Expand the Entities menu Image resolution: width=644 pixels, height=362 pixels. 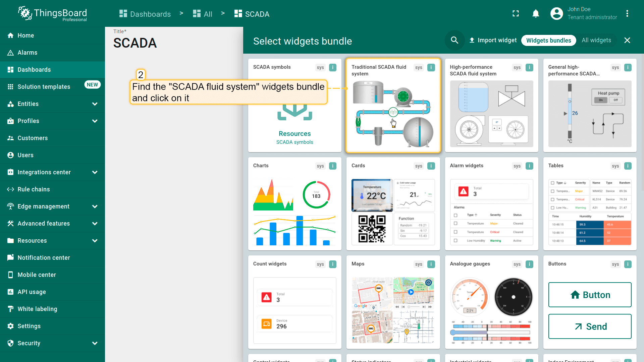(x=95, y=104)
